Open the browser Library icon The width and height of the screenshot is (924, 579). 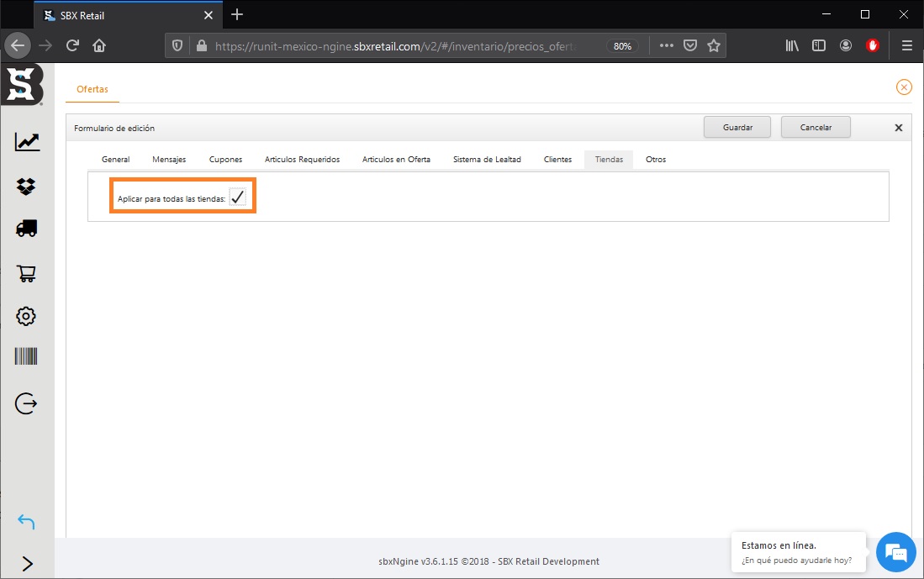click(x=792, y=45)
